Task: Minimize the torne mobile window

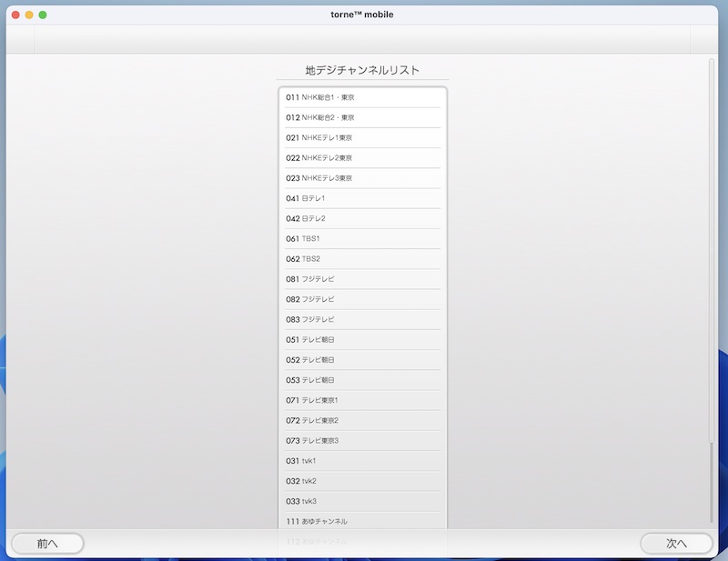Action: tap(29, 15)
